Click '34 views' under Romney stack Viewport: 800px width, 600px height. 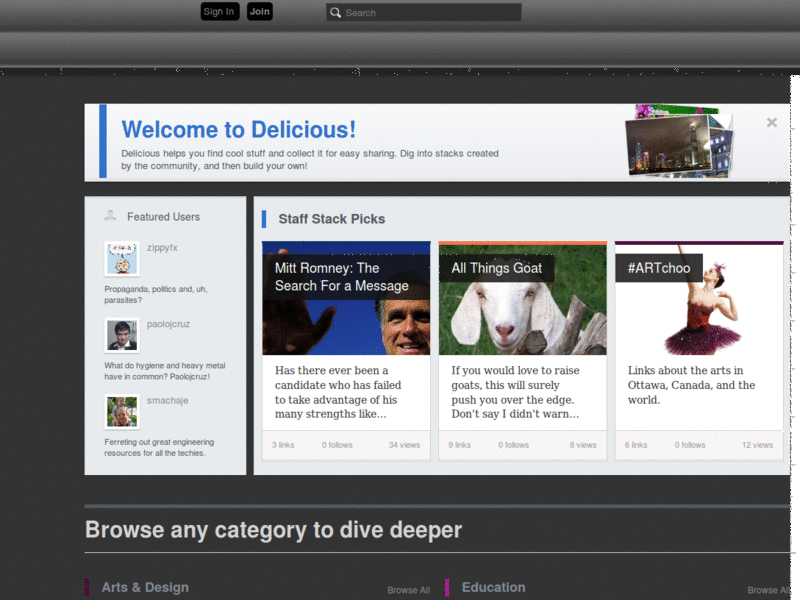[404, 445]
